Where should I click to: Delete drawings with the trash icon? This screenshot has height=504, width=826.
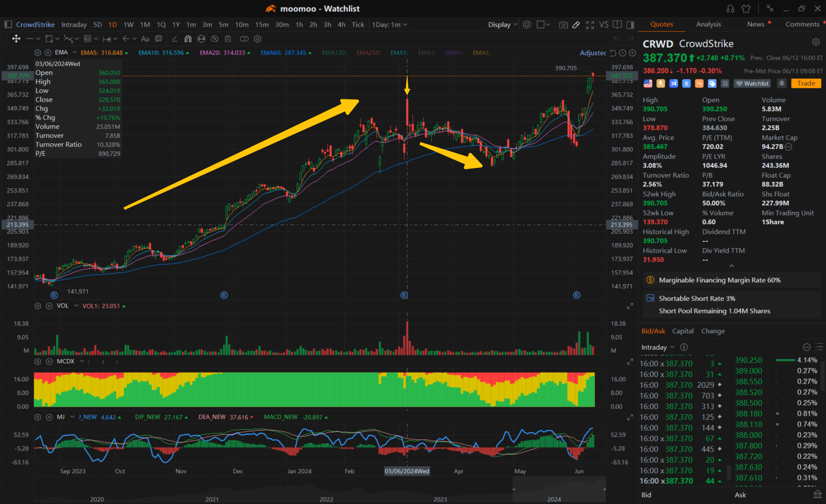pos(228,39)
